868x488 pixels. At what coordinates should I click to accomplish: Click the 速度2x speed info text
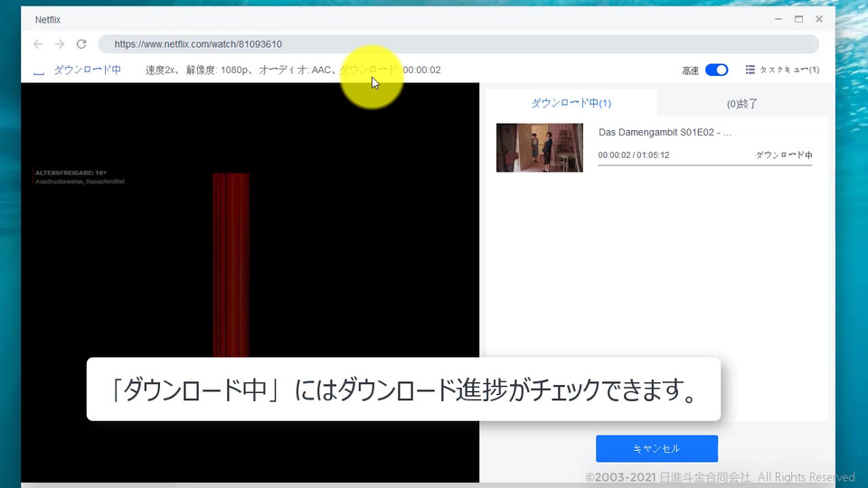click(x=160, y=70)
